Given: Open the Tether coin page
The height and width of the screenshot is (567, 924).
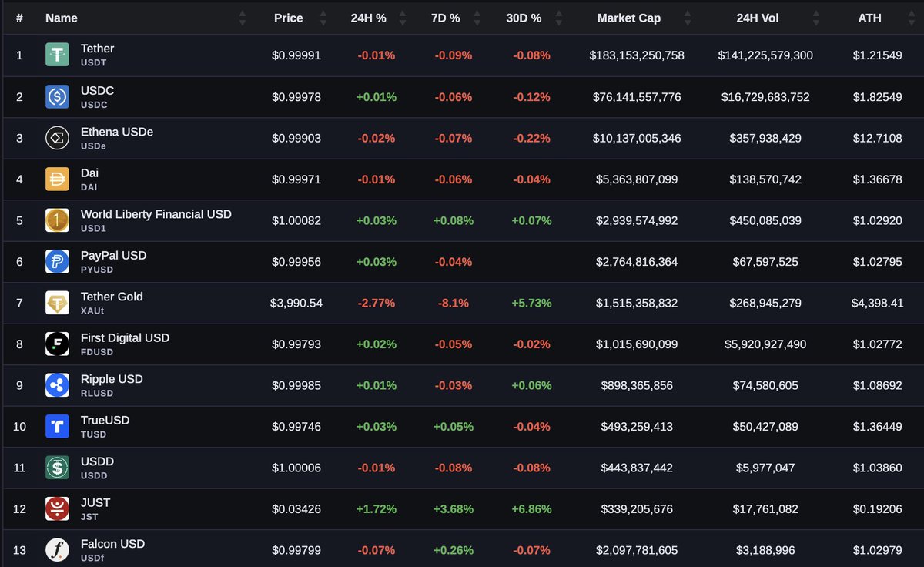Looking at the screenshot, I should (x=97, y=49).
